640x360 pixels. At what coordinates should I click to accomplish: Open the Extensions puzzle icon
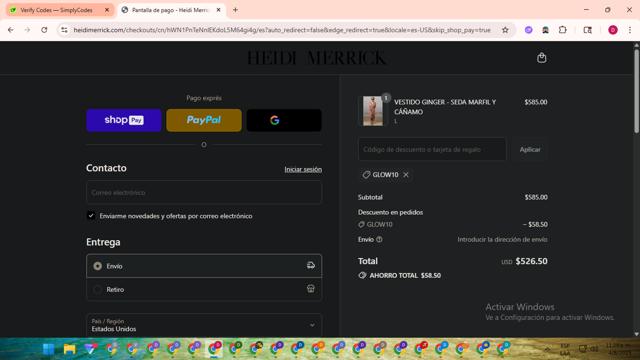click(562, 30)
